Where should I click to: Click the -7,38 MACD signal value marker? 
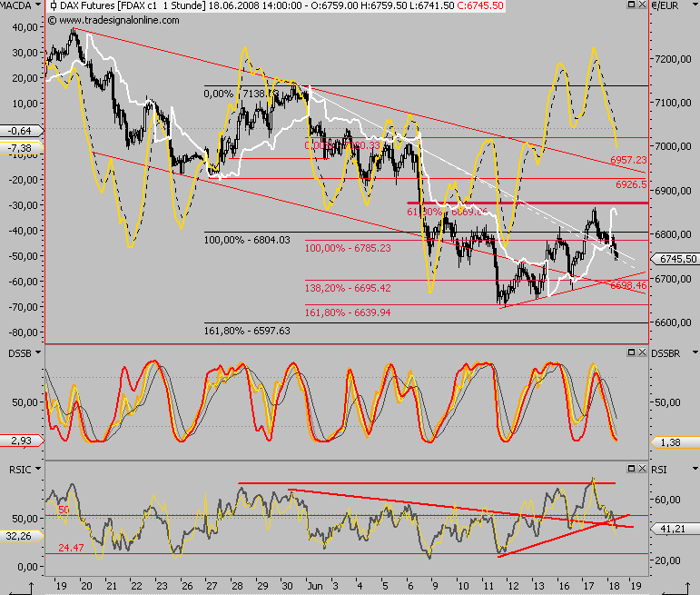click(22, 148)
